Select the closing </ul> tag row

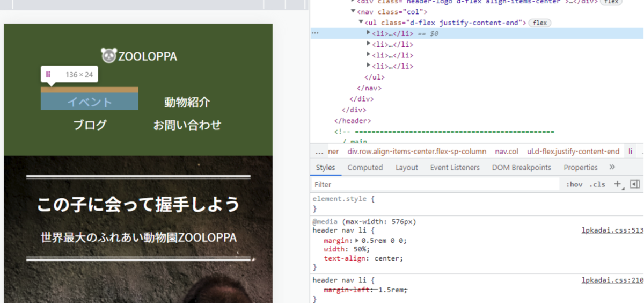click(375, 77)
